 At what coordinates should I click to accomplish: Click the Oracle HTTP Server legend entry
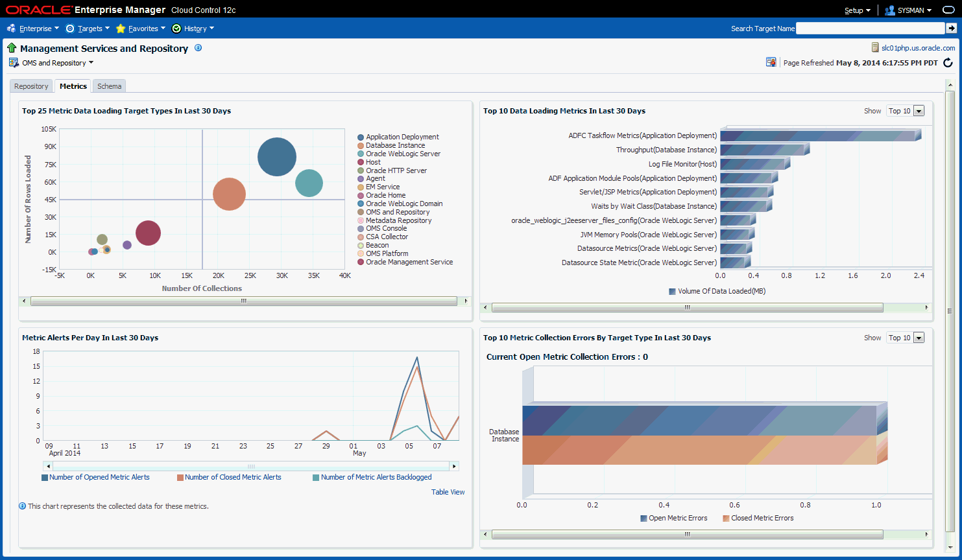tap(396, 170)
